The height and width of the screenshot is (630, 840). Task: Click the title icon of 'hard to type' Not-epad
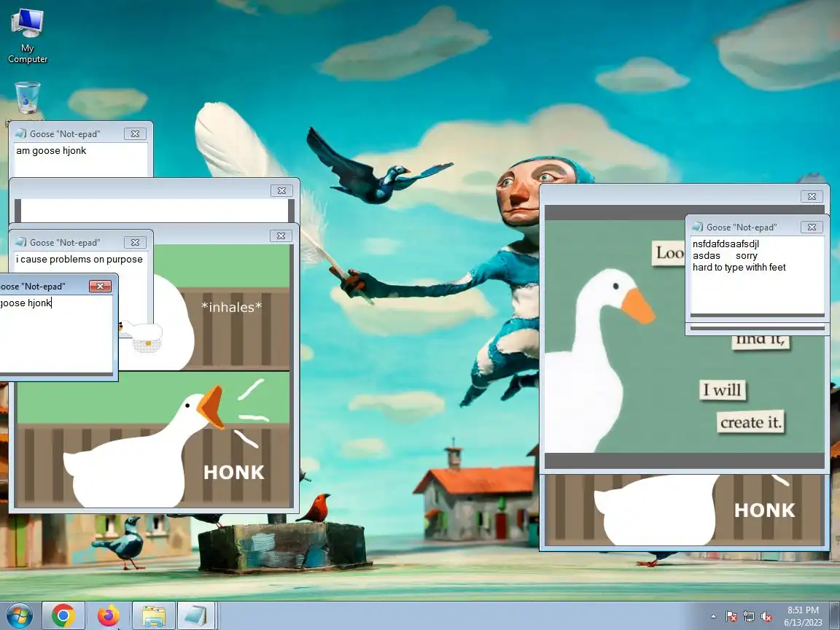click(698, 227)
